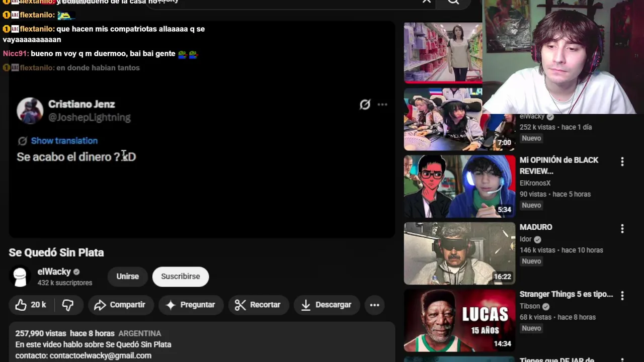Open the MADURO video title
Viewport: 644px width, 362px height.
tap(536, 227)
